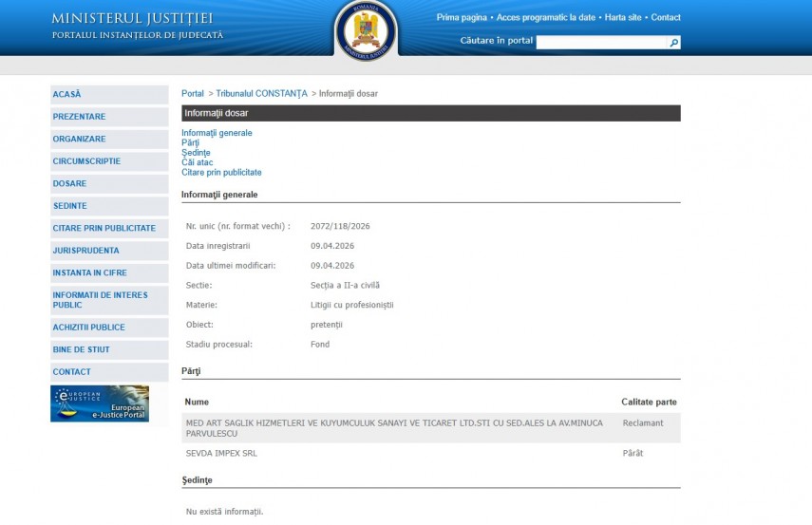Click the Romanian Ministry of Justice emblem
This screenshot has width=812, height=525.
coord(366,30)
